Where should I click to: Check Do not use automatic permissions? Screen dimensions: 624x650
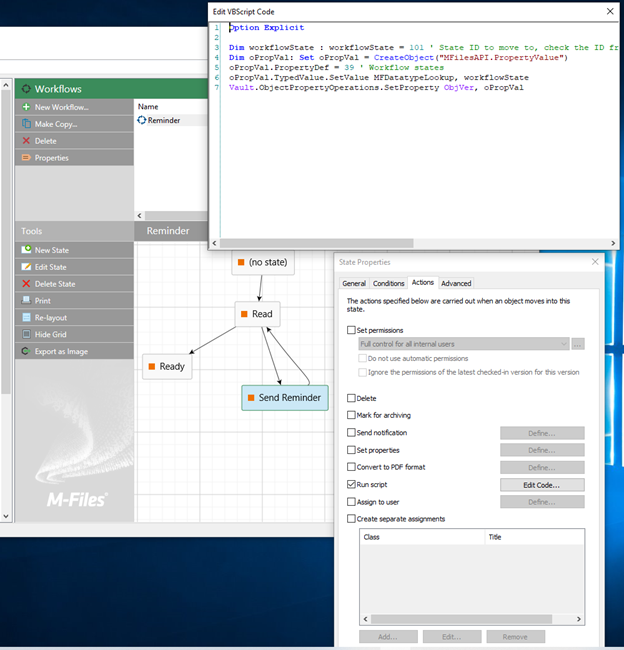(x=362, y=358)
